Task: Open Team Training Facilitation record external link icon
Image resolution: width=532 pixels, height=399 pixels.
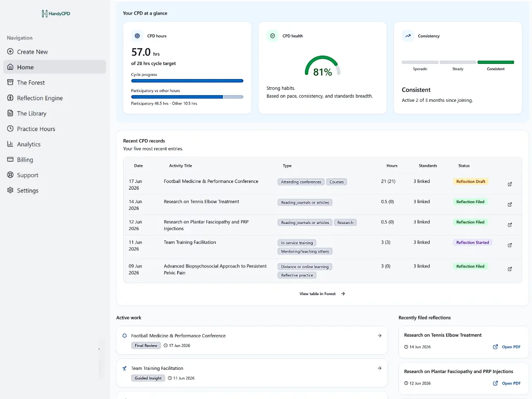Action: coord(510,245)
